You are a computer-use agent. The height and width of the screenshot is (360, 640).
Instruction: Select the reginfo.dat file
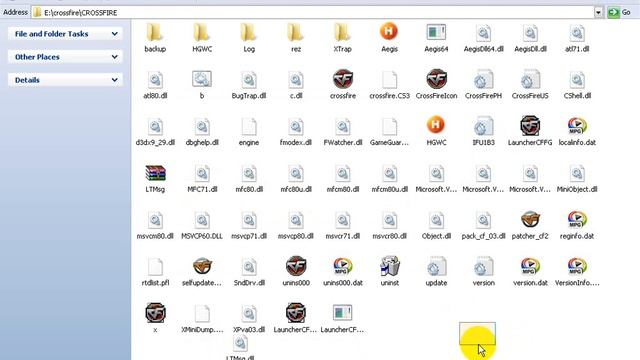point(577,220)
